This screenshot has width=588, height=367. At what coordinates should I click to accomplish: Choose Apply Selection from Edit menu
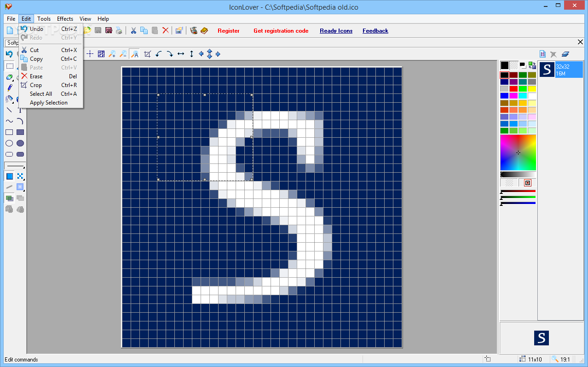click(51, 103)
